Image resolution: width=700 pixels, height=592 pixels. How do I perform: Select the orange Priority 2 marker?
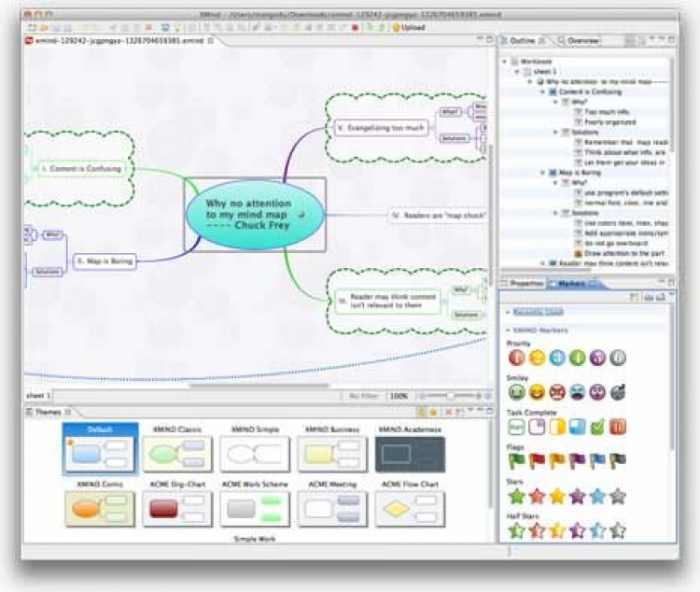[537, 358]
